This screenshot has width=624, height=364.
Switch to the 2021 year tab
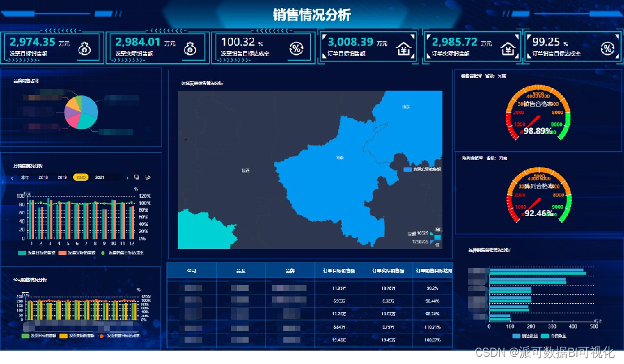[x=100, y=178]
